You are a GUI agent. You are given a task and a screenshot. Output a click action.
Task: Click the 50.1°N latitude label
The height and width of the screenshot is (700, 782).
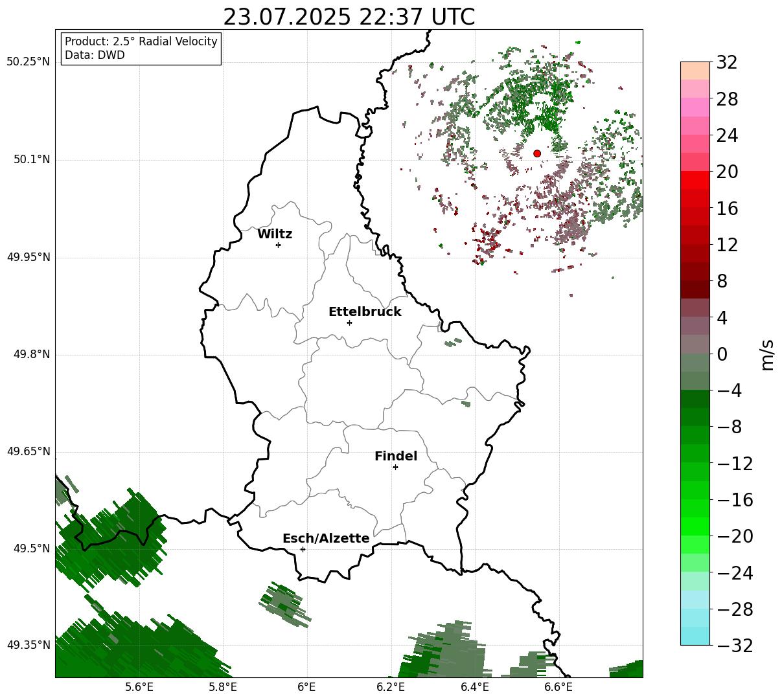[x=32, y=159]
